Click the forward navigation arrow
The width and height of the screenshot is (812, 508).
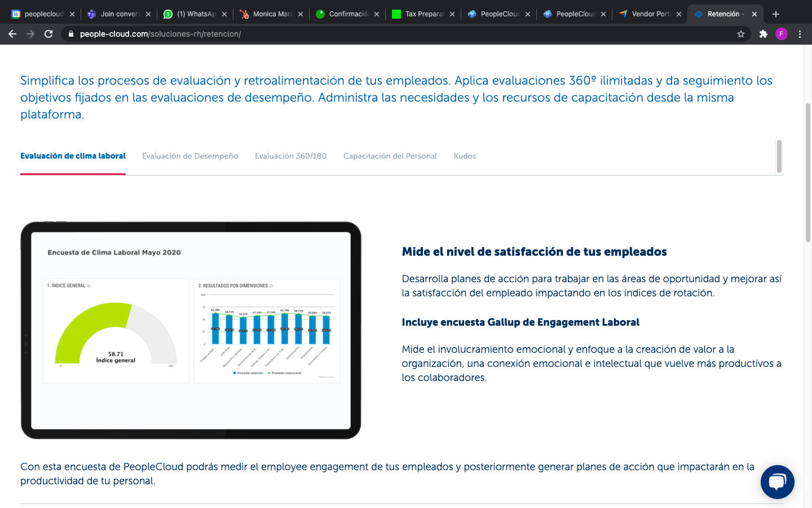point(30,34)
